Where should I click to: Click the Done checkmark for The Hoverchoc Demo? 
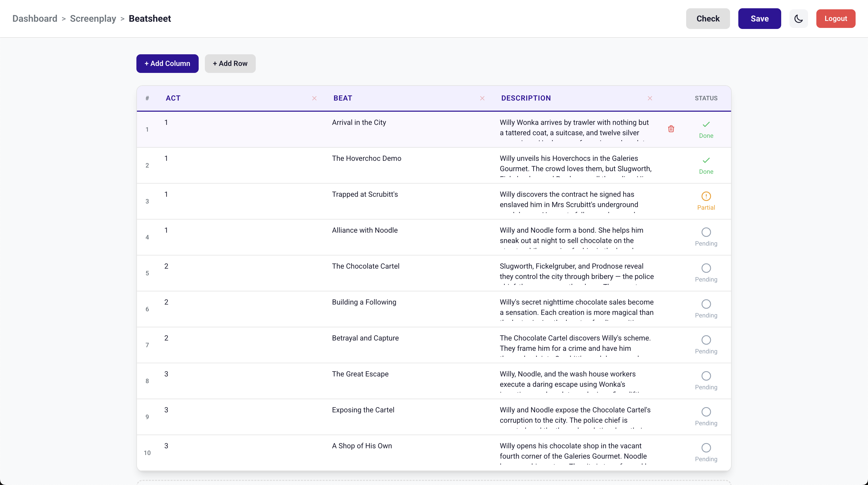tap(706, 161)
